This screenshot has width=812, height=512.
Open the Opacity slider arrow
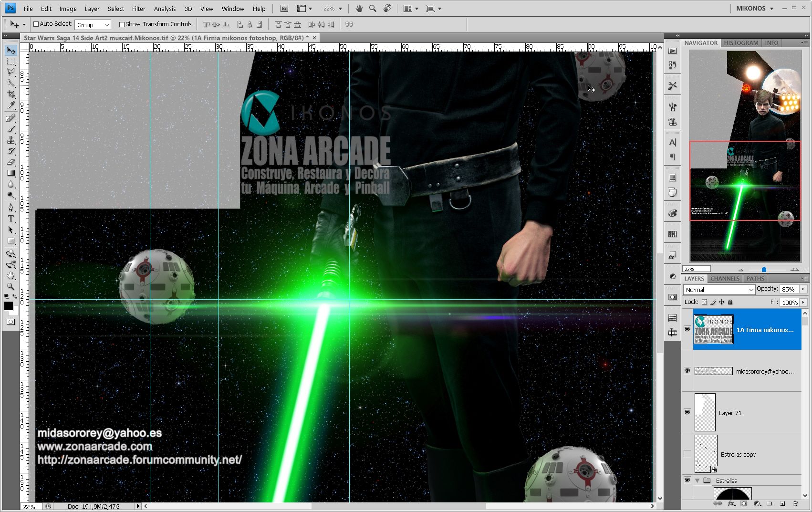[x=803, y=289]
